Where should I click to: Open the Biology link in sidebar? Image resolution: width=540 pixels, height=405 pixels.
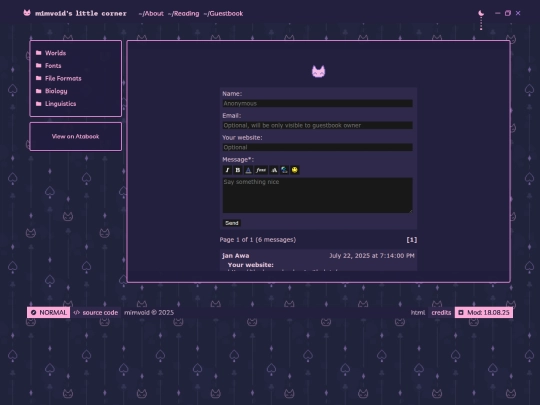(56, 91)
